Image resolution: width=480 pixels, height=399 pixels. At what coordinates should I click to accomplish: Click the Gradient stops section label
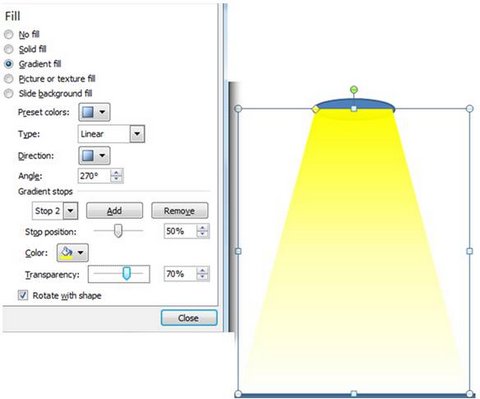(45, 192)
